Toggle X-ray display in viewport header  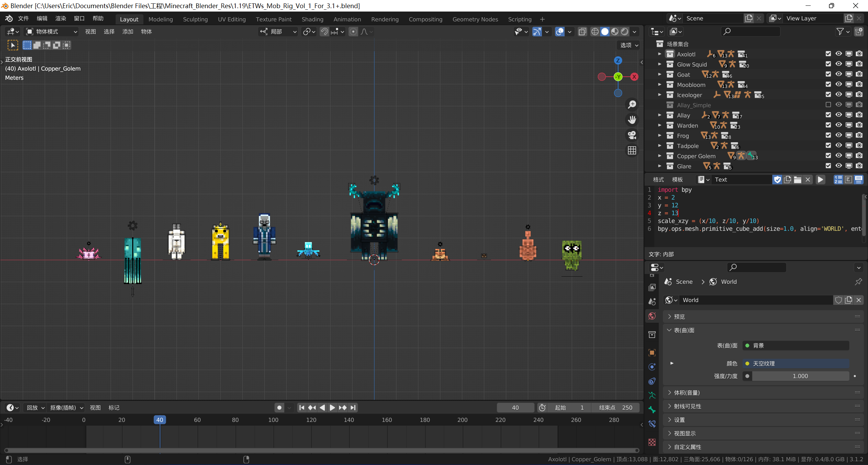pyautogui.click(x=582, y=32)
